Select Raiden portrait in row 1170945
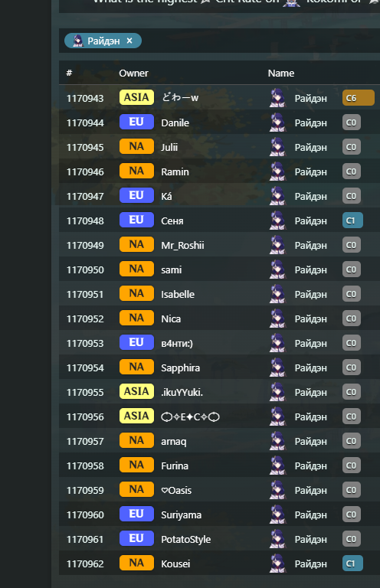This screenshot has height=588, width=380. click(277, 147)
